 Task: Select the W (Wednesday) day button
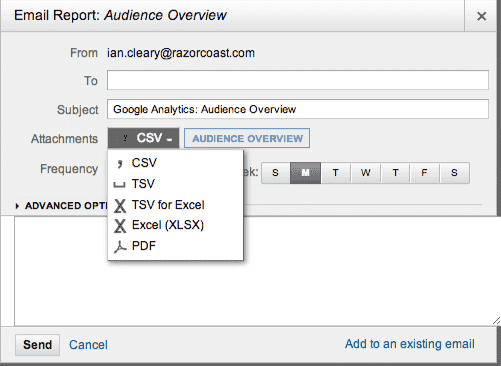click(365, 173)
